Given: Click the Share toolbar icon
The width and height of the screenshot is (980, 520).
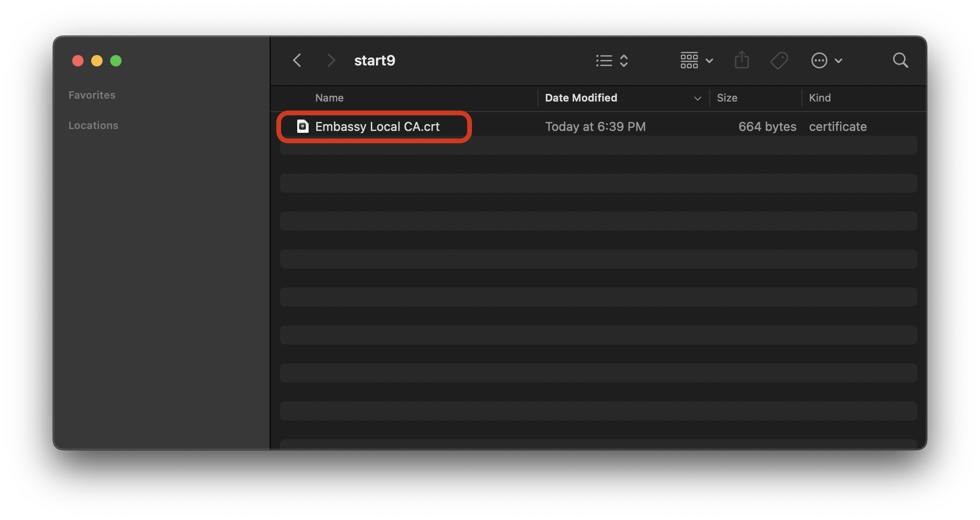Looking at the screenshot, I should 742,60.
